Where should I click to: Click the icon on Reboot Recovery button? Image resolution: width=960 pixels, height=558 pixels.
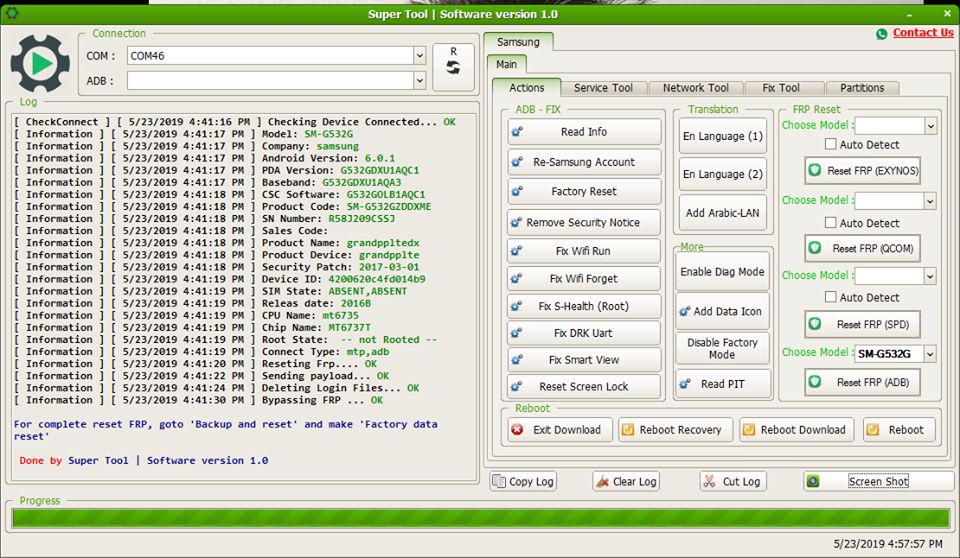628,430
